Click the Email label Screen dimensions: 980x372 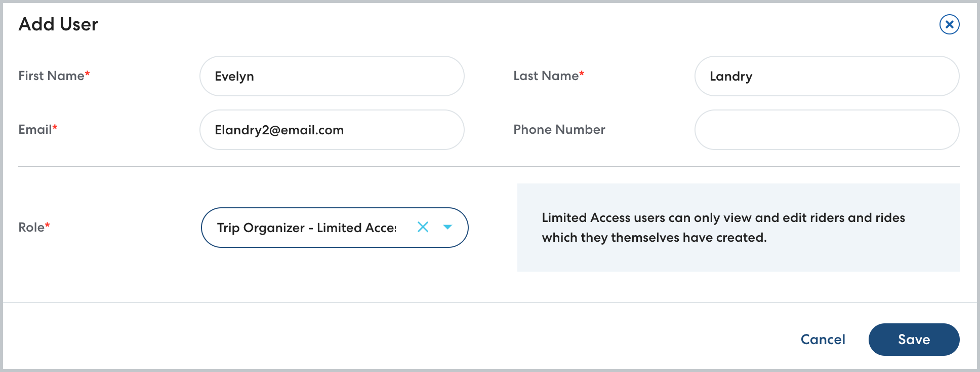[35, 130]
